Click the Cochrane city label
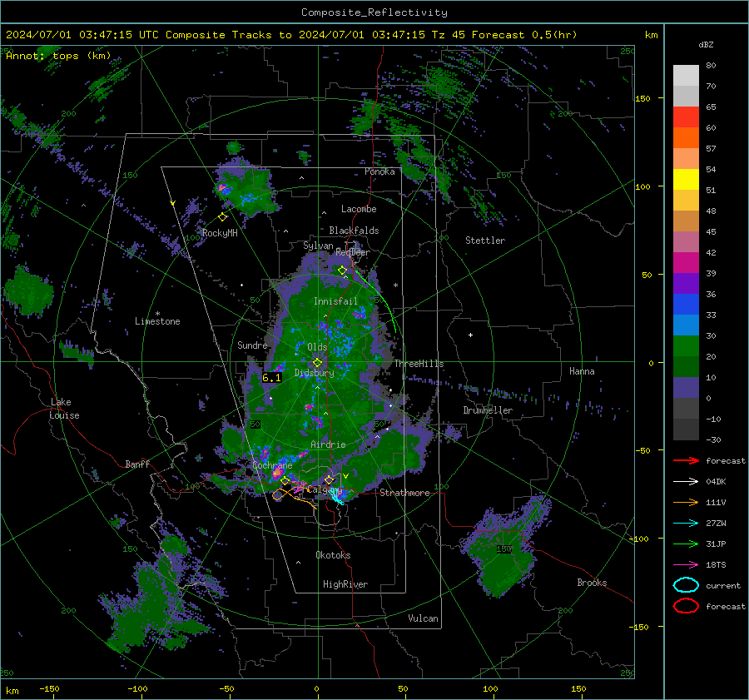Screen dimensions: 749x700 (272, 465)
